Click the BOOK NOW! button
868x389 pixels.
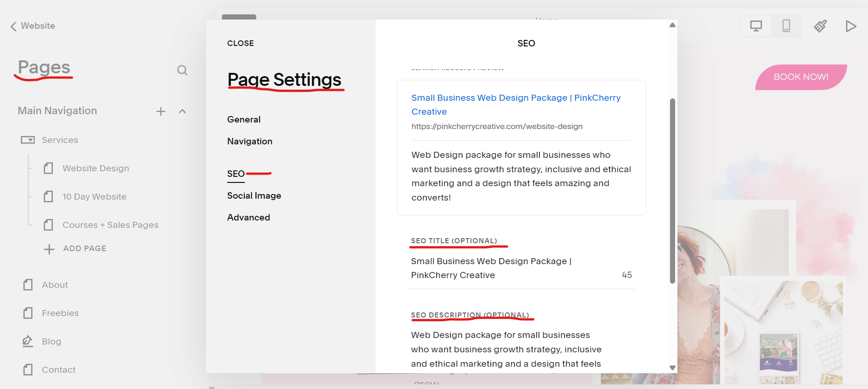[x=801, y=77]
